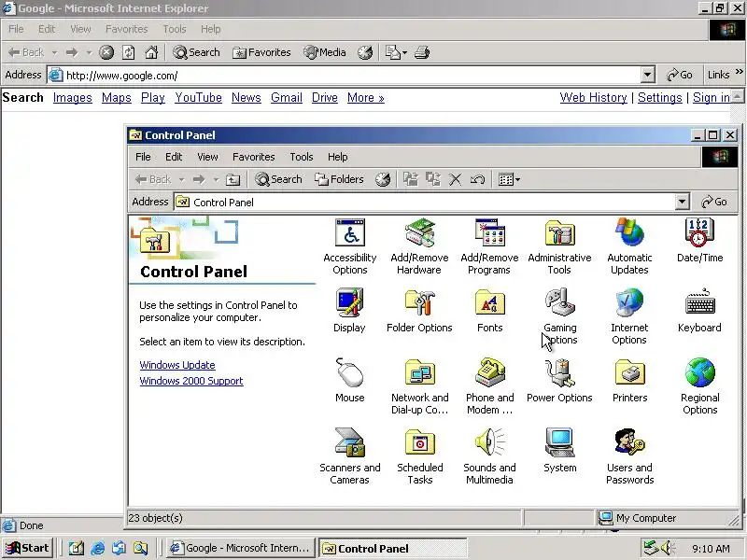Open the Display settings icon
747x560 pixels.
point(349,311)
